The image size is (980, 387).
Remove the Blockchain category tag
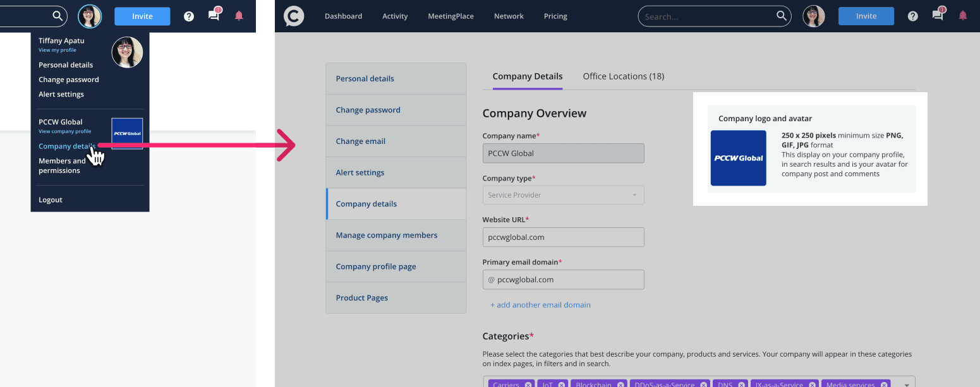[x=620, y=384]
